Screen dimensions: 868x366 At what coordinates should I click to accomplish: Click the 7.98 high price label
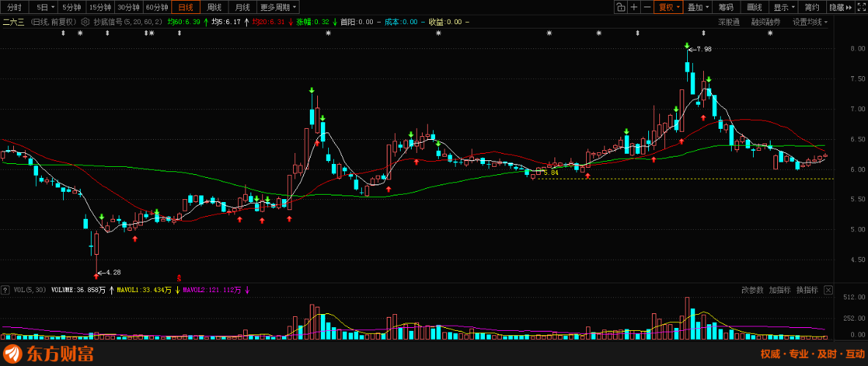[704, 49]
